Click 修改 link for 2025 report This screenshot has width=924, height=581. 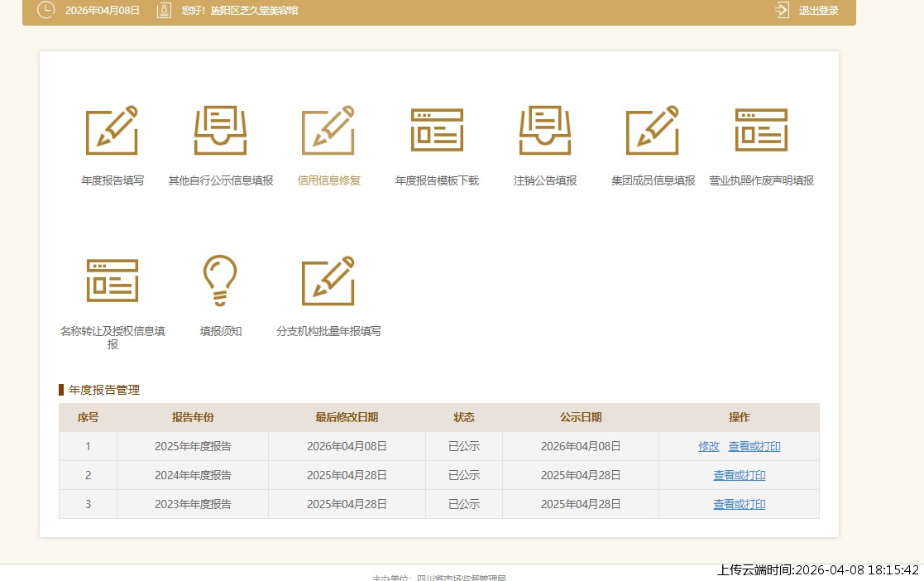pyautogui.click(x=709, y=446)
